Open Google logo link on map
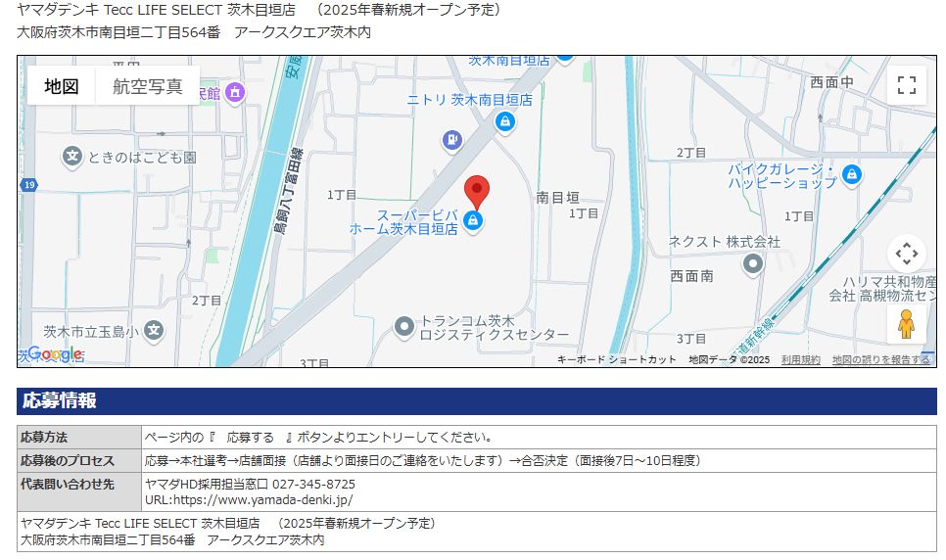Viewport: 946px width, 560px height. [x=55, y=354]
